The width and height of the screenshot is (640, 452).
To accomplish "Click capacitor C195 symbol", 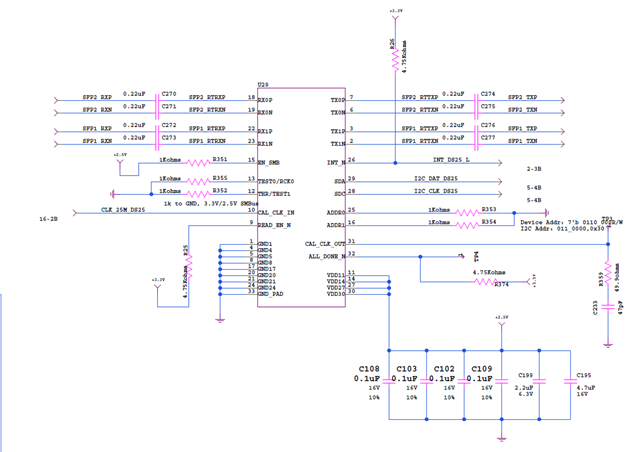I will pyautogui.click(x=570, y=381).
